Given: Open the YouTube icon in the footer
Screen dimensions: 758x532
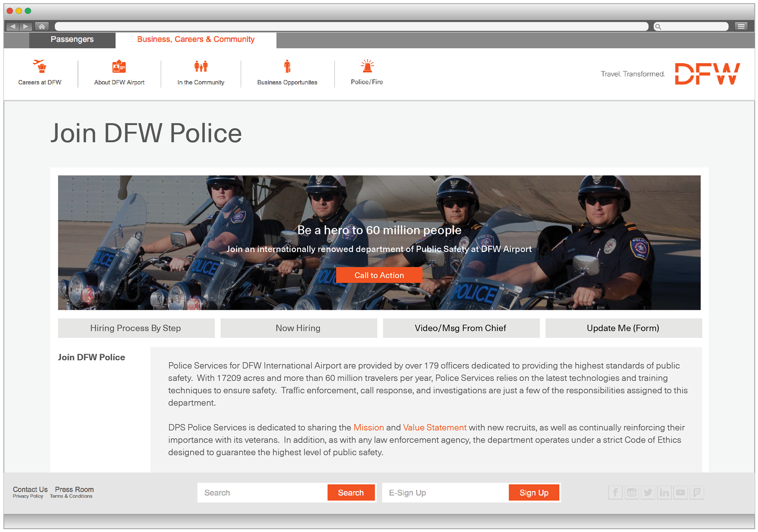Looking at the screenshot, I should click(x=680, y=492).
